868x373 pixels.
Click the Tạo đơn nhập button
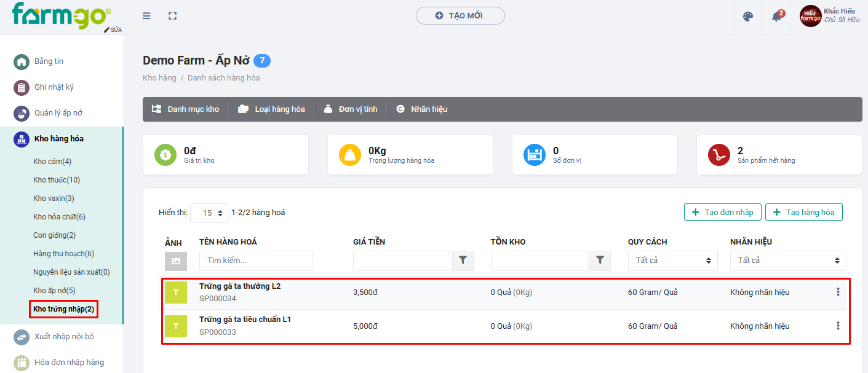pyautogui.click(x=723, y=212)
